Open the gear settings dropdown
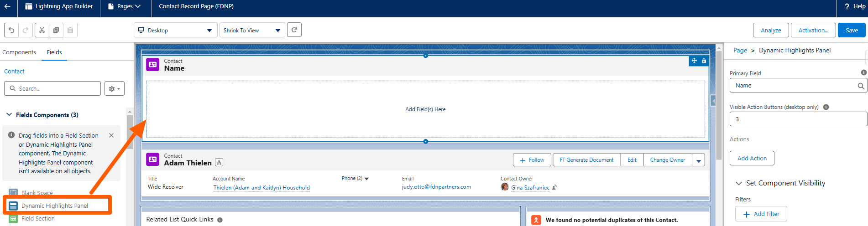The width and height of the screenshot is (868, 226). point(115,88)
